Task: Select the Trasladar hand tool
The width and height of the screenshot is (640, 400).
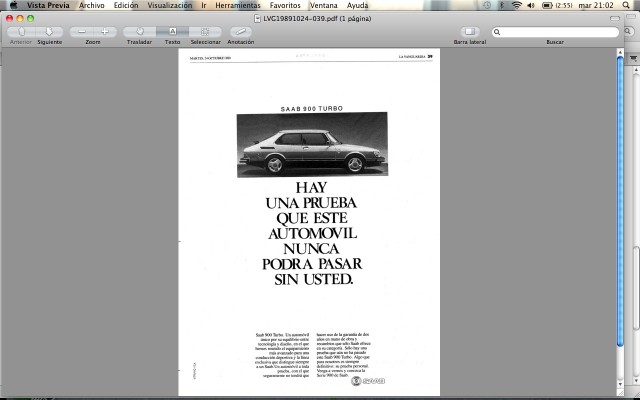Action: (x=140, y=32)
